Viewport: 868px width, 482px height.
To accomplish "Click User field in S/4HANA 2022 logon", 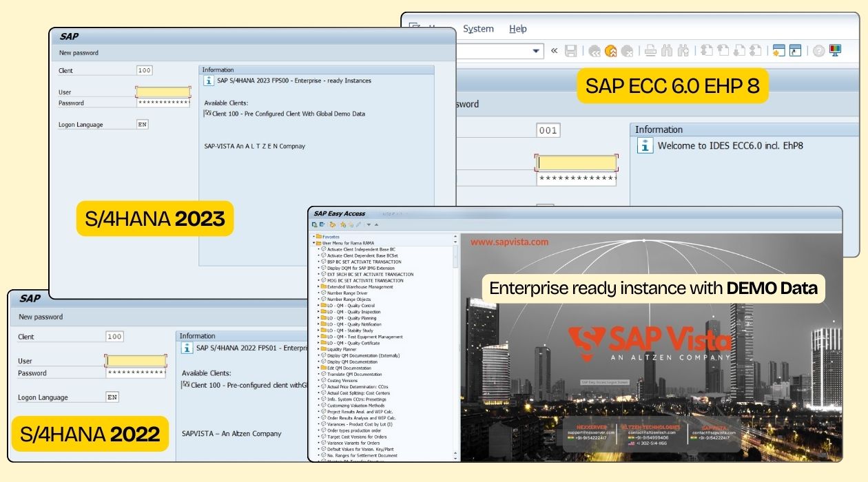I will coord(136,361).
